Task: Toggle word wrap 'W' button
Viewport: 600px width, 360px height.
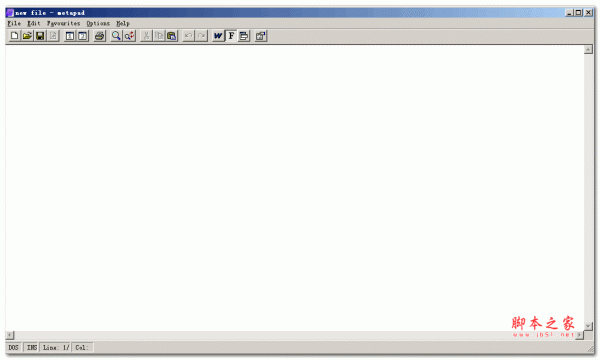Action: pyautogui.click(x=218, y=36)
